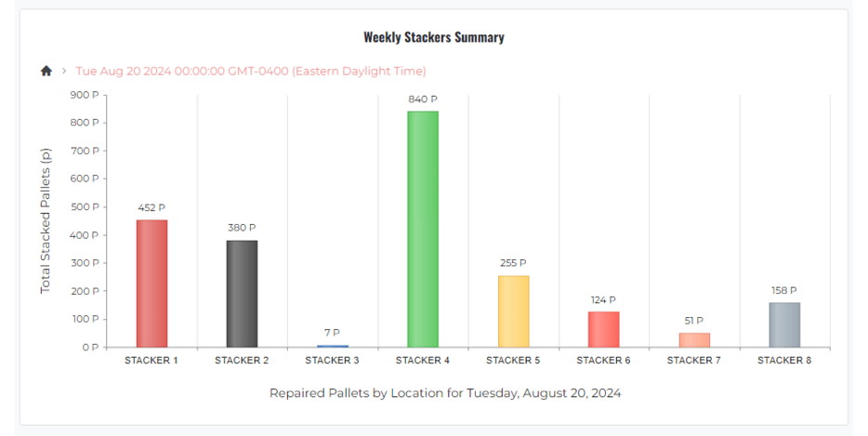This screenshot has width=868, height=436.
Task: Click the Repaired Pallets by Location subtitle
Action: pyautogui.click(x=445, y=393)
